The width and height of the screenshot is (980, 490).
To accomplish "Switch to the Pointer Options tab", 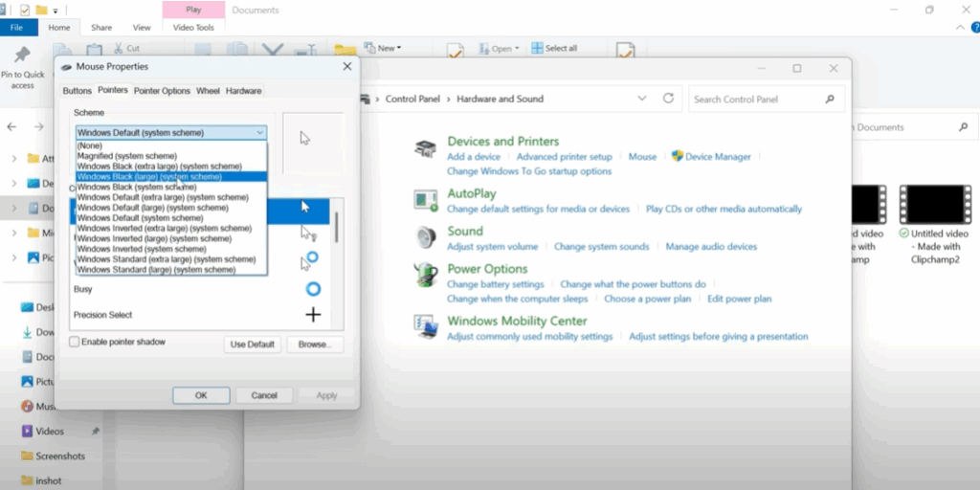I will [x=162, y=91].
